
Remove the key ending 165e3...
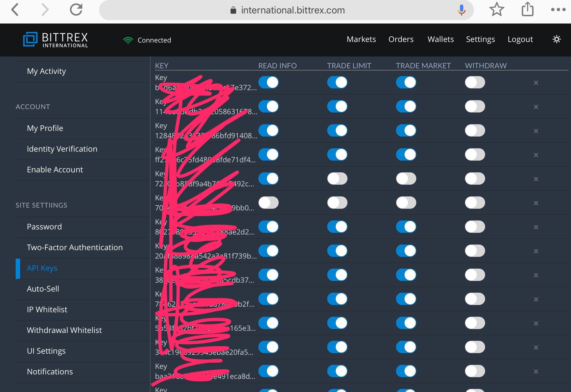point(536,323)
